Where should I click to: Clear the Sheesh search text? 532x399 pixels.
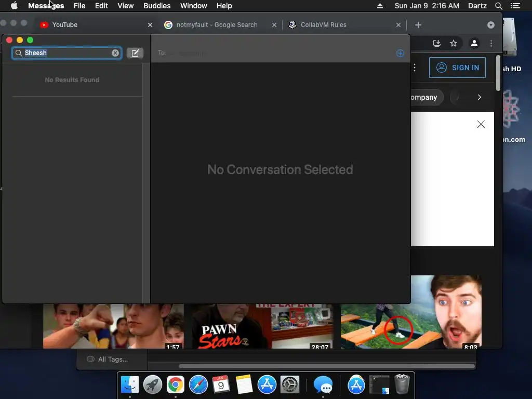pyautogui.click(x=115, y=53)
